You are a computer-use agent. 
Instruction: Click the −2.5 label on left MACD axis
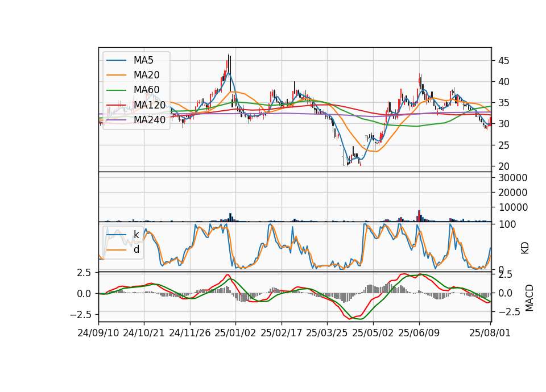coord(80,315)
